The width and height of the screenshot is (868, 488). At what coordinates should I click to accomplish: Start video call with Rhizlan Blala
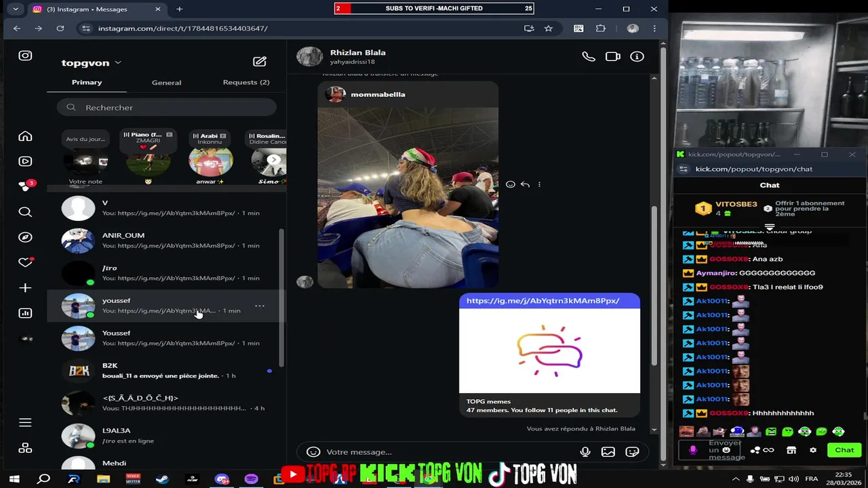613,57
